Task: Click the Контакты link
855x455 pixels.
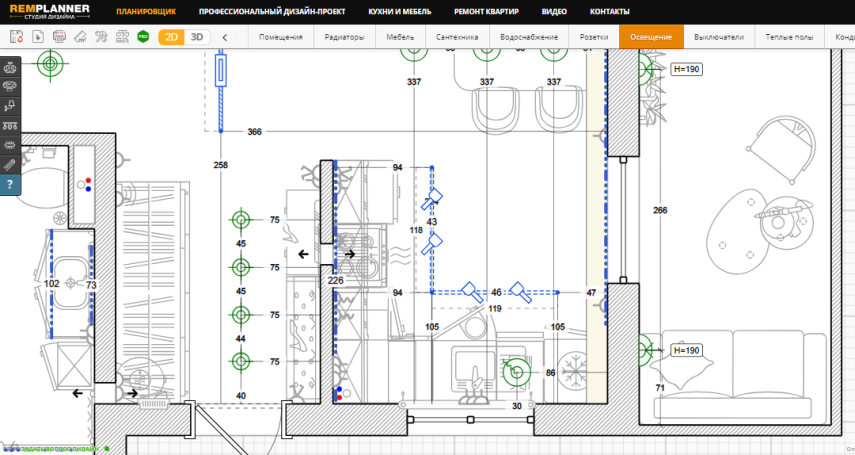Action: click(609, 12)
